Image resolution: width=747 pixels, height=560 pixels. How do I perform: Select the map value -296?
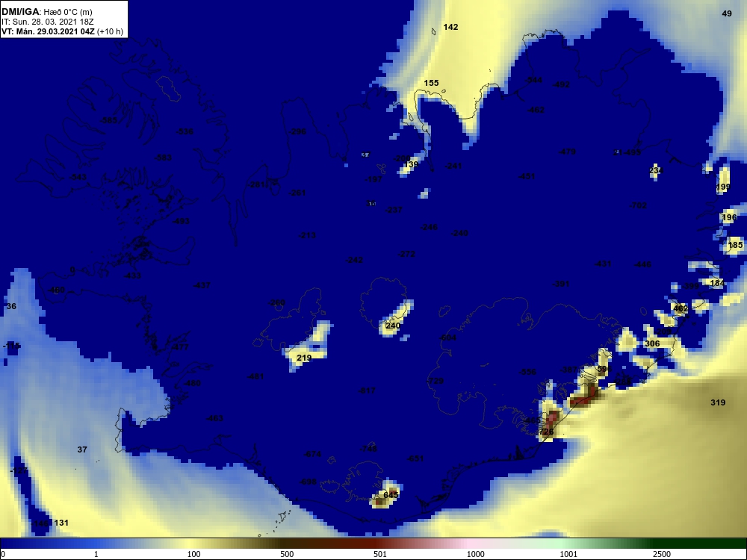click(297, 131)
